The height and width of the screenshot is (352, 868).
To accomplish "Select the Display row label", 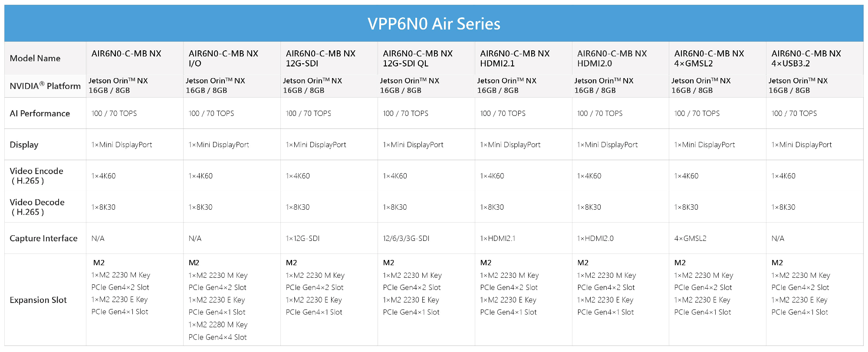I will (x=24, y=145).
